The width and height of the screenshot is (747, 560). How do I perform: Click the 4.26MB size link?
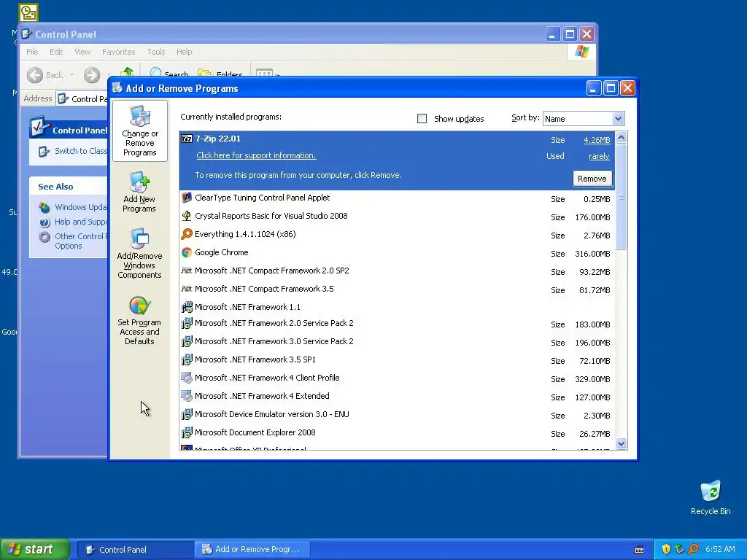click(597, 140)
